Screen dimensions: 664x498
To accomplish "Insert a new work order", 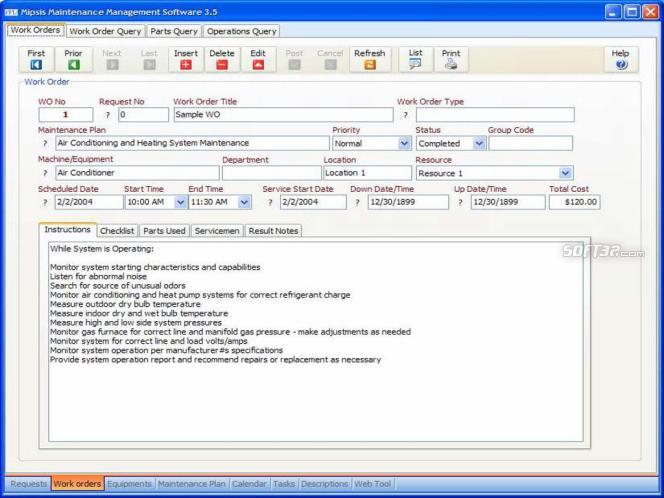I will coord(186,59).
